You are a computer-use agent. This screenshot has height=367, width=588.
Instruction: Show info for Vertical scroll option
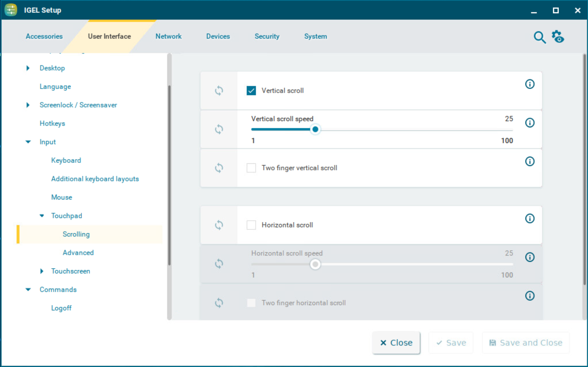[x=529, y=84]
